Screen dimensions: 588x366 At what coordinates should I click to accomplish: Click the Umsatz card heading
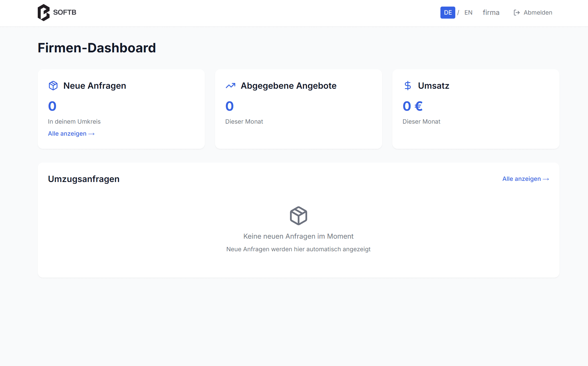pos(433,86)
